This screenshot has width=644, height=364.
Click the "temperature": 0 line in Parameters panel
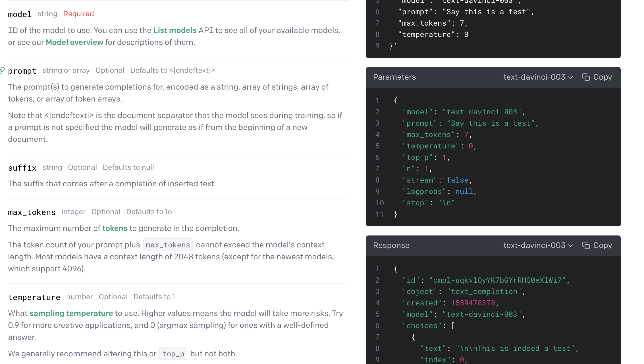pyautogui.click(x=439, y=146)
